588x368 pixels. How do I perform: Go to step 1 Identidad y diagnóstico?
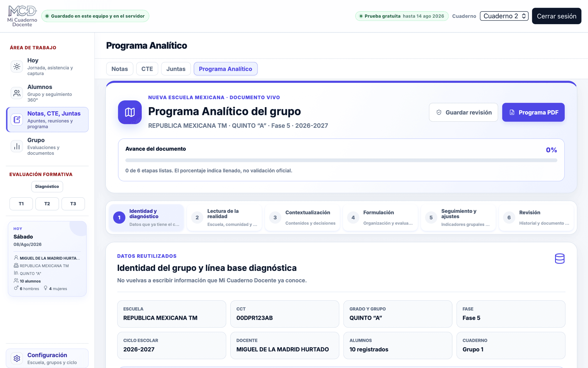pyautogui.click(x=146, y=218)
